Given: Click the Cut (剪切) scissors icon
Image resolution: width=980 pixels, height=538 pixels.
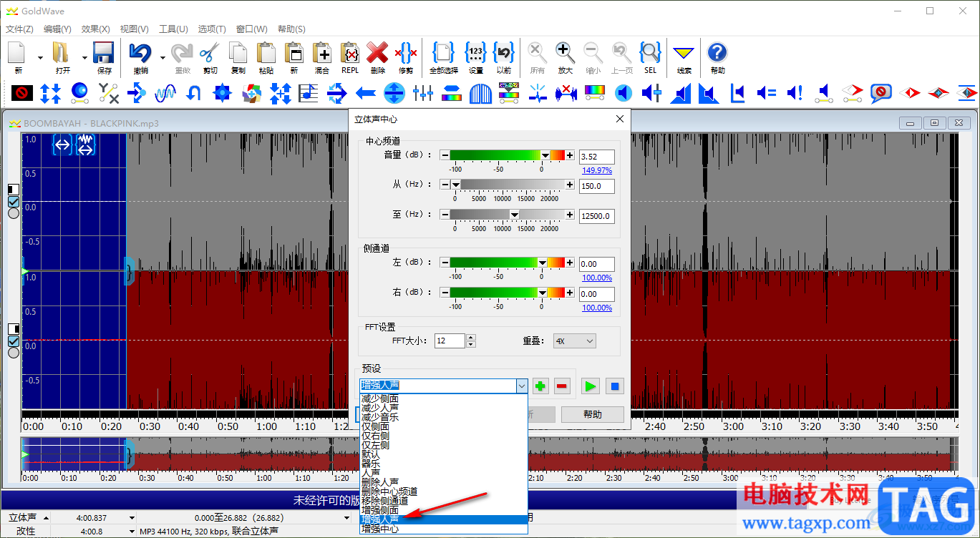Looking at the screenshot, I should click(x=210, y=54).
